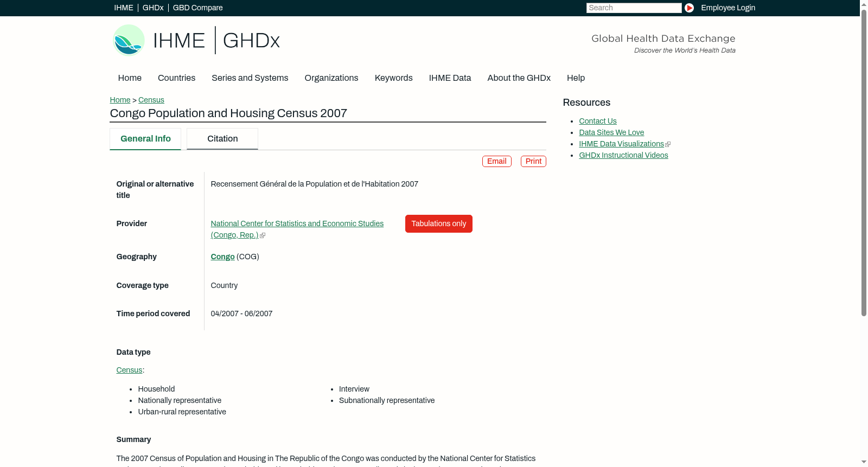The width and height of the screenshot is (868, 467).
Task: Click the Provider field label
Action: [132, 223]
